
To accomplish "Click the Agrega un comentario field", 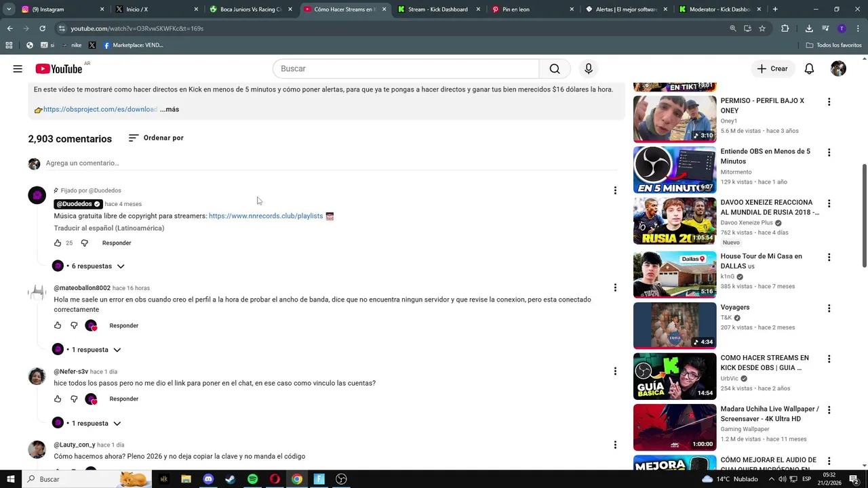I will [x=331, y=163].
